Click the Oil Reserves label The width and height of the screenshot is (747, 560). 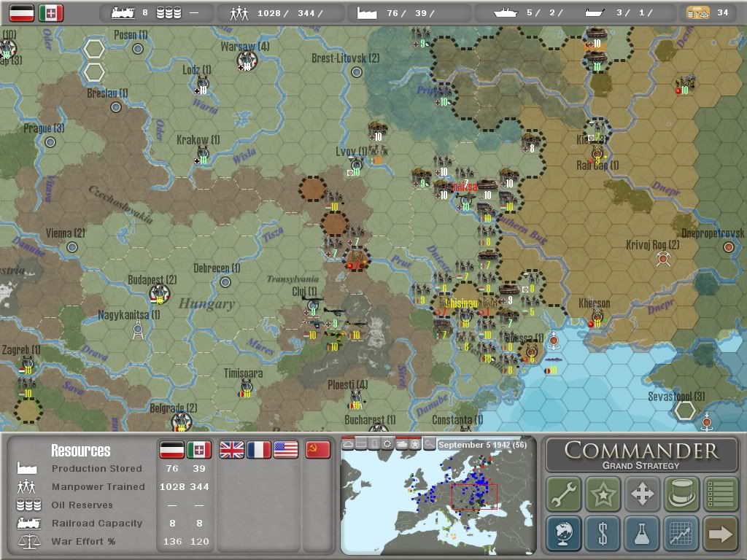(82, 505)
